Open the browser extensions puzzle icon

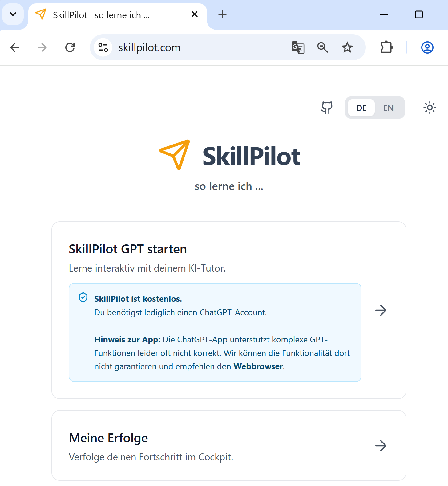(x=386, y=47)
